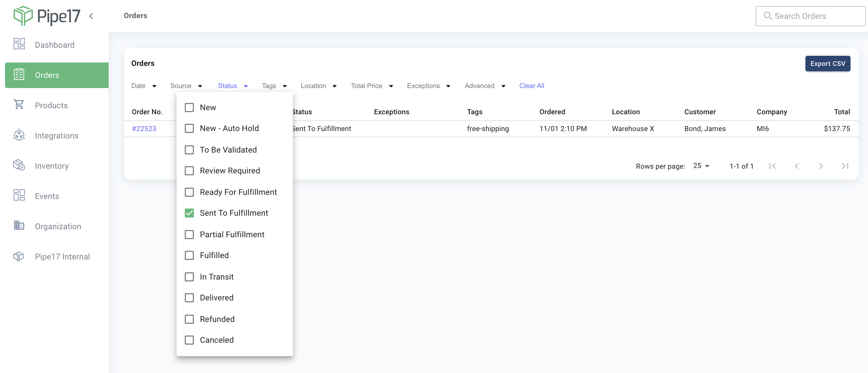
Task: Open the Advanced filter dropdown
Action: [x=485, y=86]
